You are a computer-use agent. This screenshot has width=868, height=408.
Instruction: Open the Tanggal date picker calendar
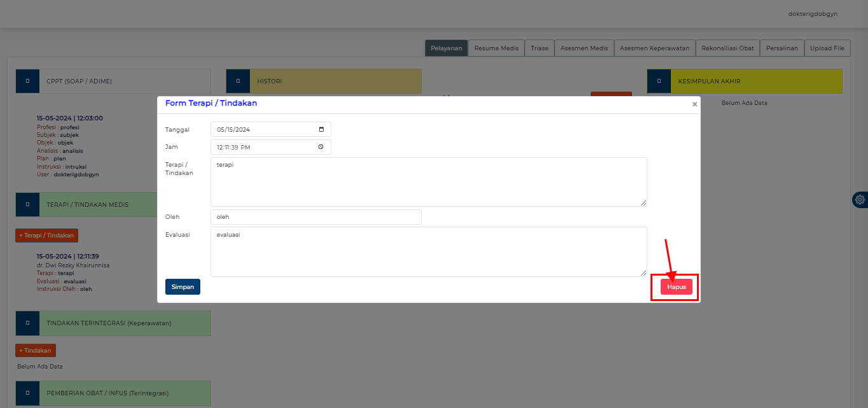coord(323,129)
